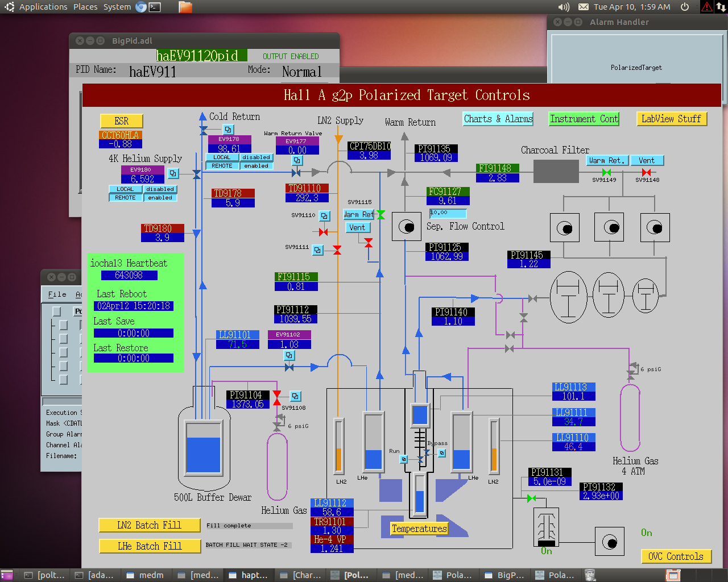Open related display icon below EV91102
The image size is (728, 582).
coord(289,355)
